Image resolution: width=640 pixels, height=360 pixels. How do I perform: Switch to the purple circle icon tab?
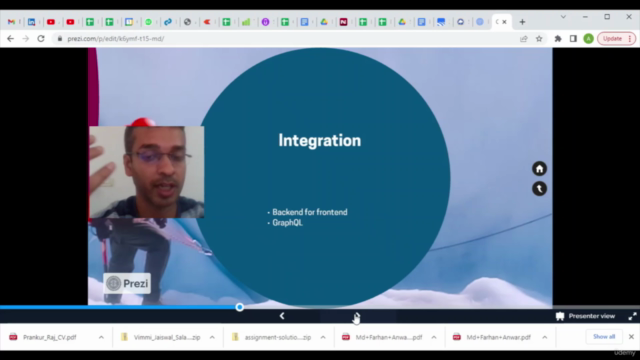(x=266, y=22)
